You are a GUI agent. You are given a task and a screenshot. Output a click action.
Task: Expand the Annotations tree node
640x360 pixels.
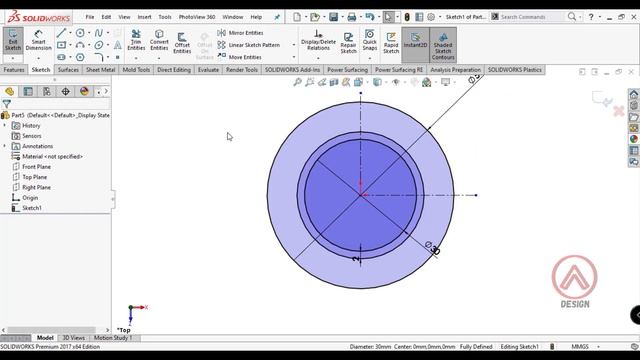[4, 146]
